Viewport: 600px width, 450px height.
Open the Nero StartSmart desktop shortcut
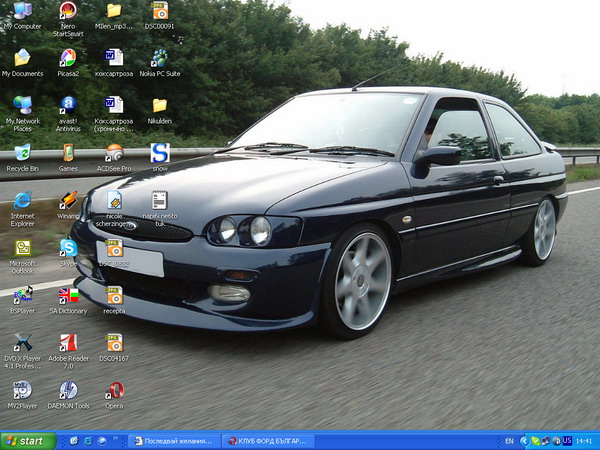point(68,12)
